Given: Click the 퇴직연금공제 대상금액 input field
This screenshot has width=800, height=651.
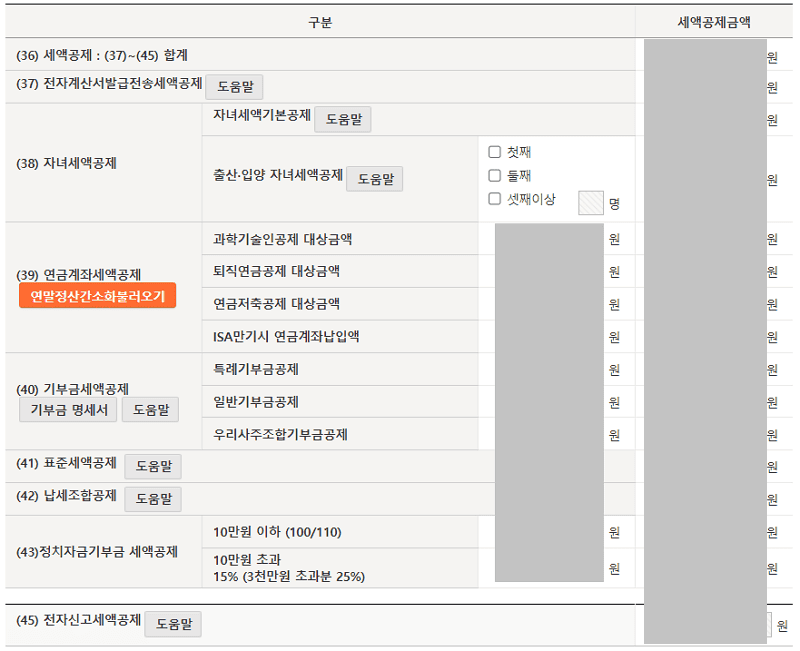Looking at the screenshot, I should coord(549,272).
